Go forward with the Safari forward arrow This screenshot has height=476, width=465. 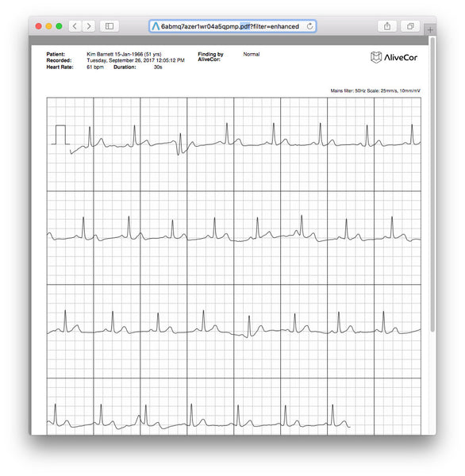point(88,26)
